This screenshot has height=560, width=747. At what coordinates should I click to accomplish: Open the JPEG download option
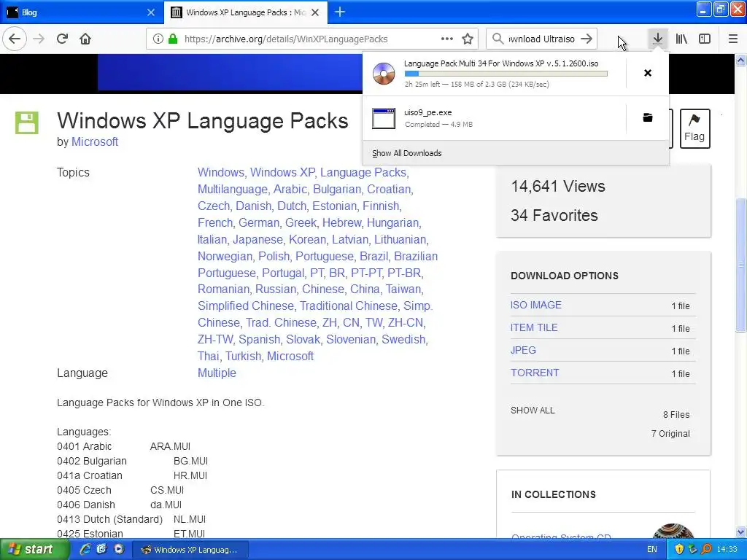coord(523,350)
